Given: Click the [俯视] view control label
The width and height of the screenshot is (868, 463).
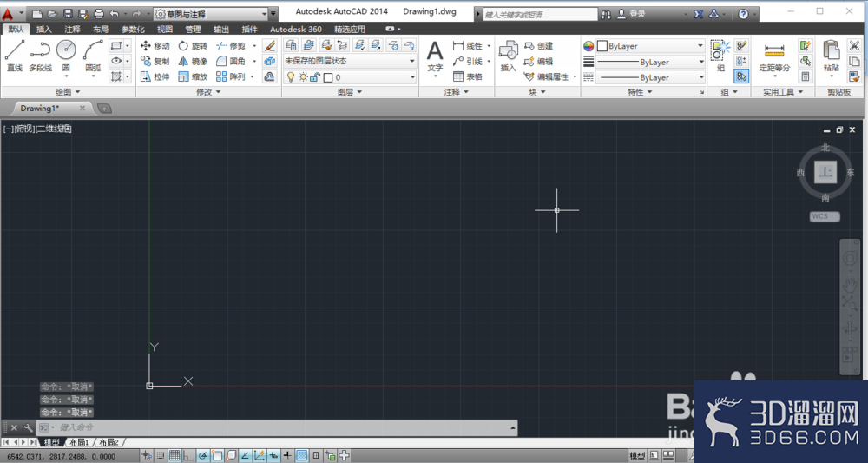Looking at the screenshot, I should (24, 129).
